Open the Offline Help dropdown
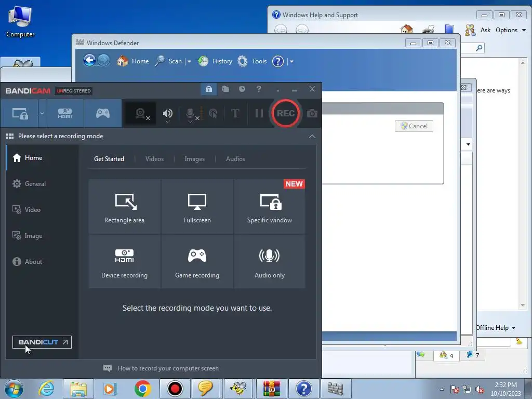 (496, 327)
